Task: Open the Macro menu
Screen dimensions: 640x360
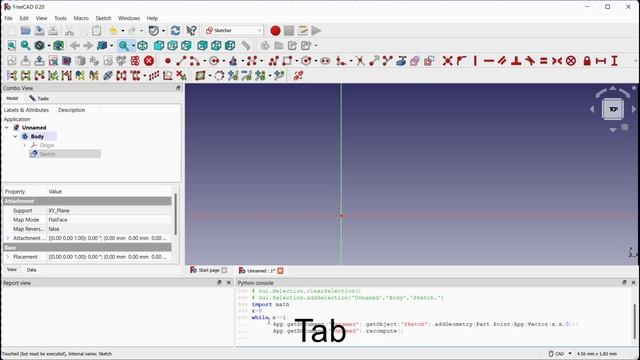Action: (81, 18)
